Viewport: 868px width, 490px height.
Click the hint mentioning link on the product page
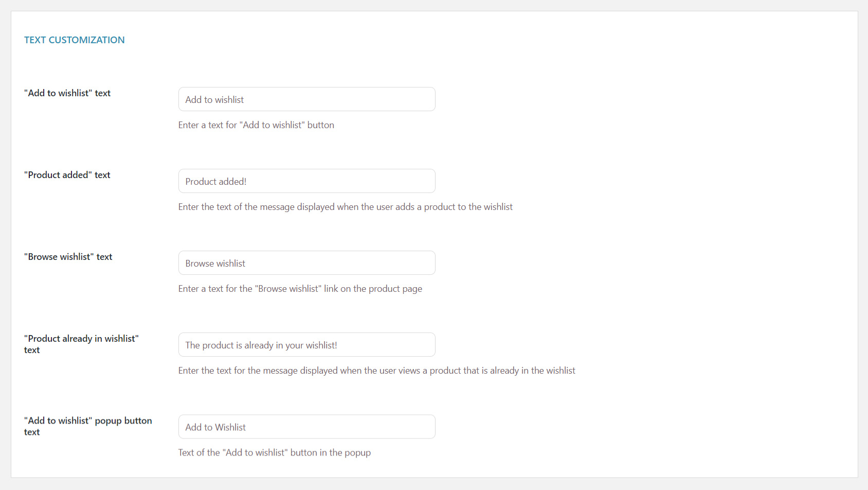point(300,289)
